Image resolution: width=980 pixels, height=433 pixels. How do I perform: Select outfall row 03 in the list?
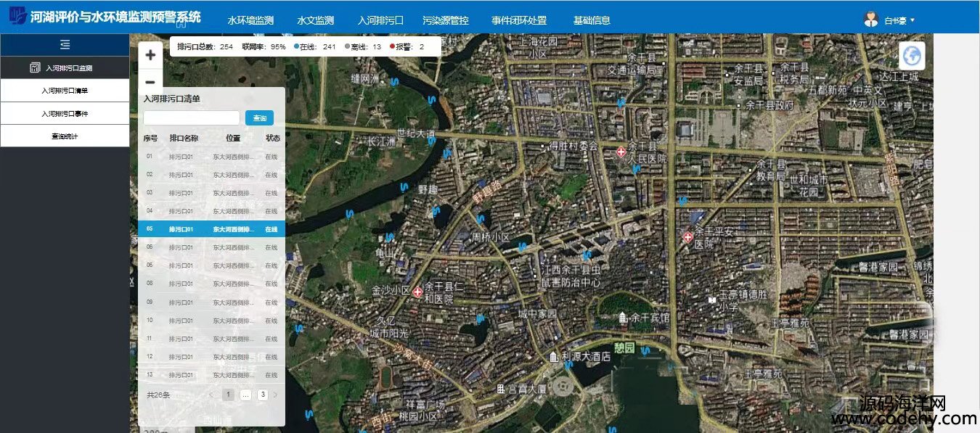(211, 192)
